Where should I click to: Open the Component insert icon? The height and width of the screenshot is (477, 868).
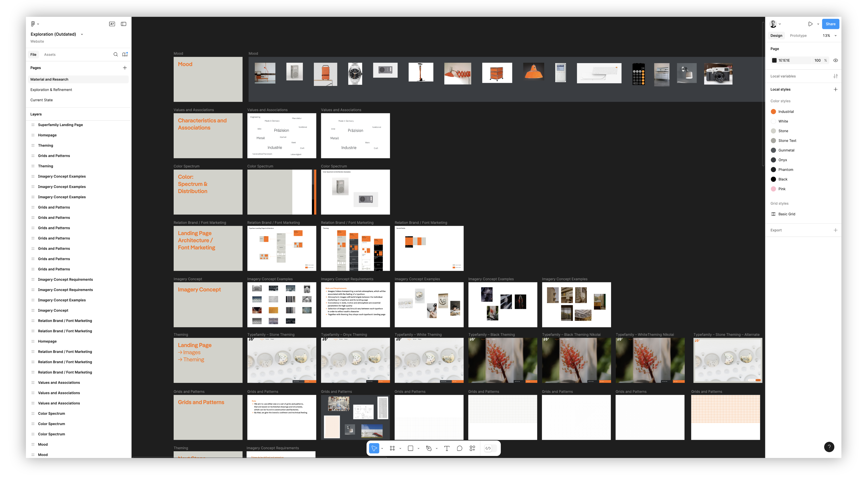coord(473,448)
